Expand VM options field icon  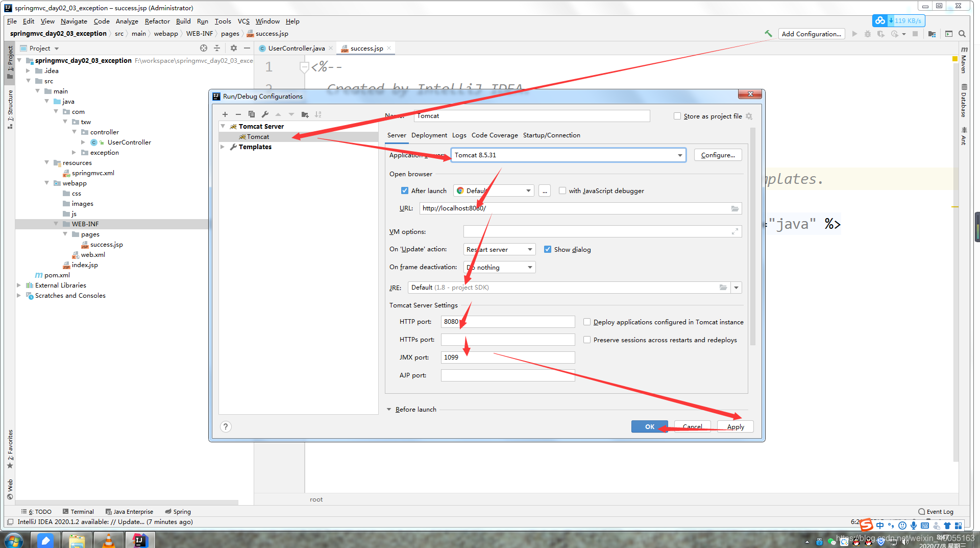point(735,232)
